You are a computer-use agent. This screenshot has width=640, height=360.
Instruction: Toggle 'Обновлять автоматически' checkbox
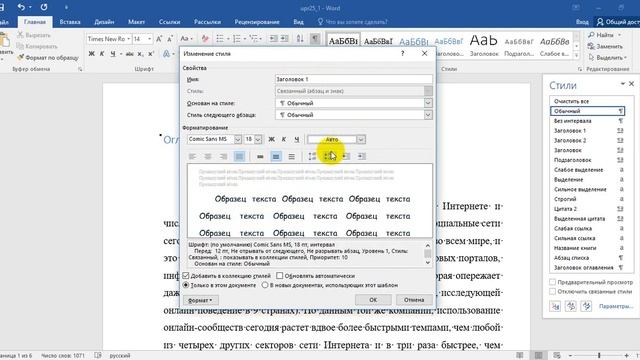[x=280, y=276]
